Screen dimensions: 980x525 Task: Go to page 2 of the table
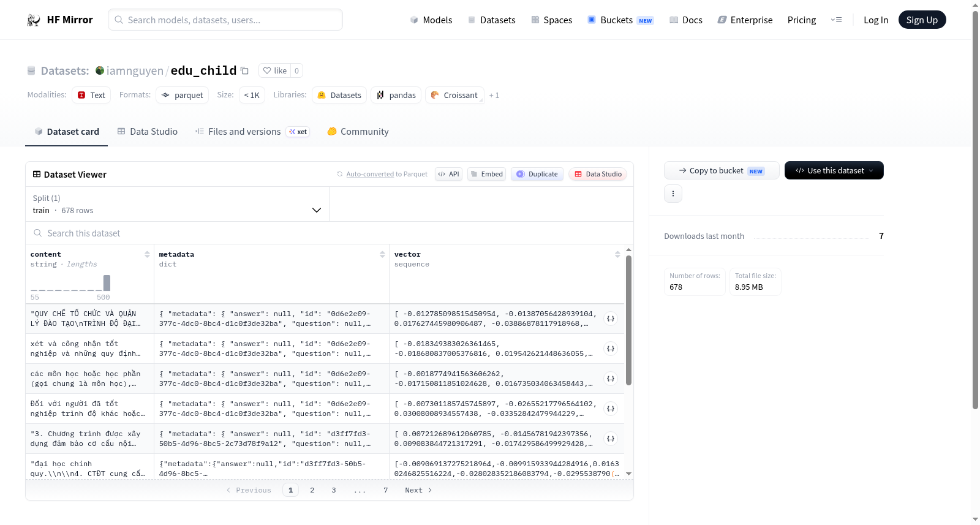point(312,490)
